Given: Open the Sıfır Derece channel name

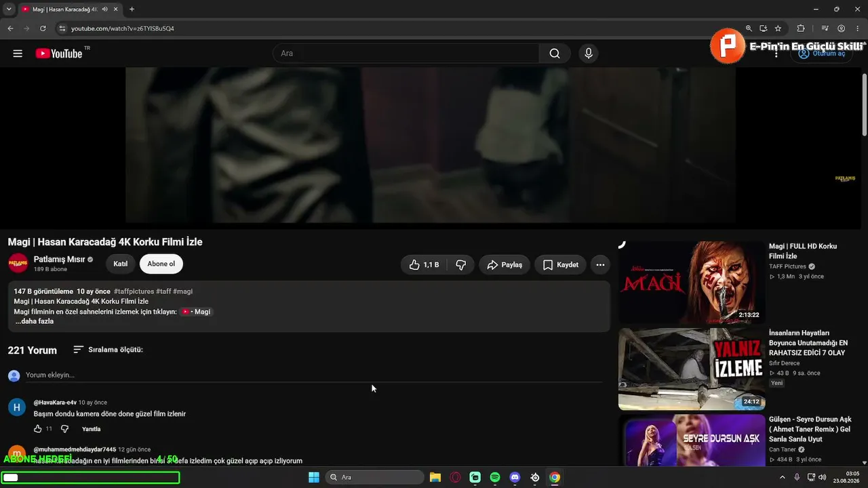Looking at the screenshot, I should [x=784, y=363].
